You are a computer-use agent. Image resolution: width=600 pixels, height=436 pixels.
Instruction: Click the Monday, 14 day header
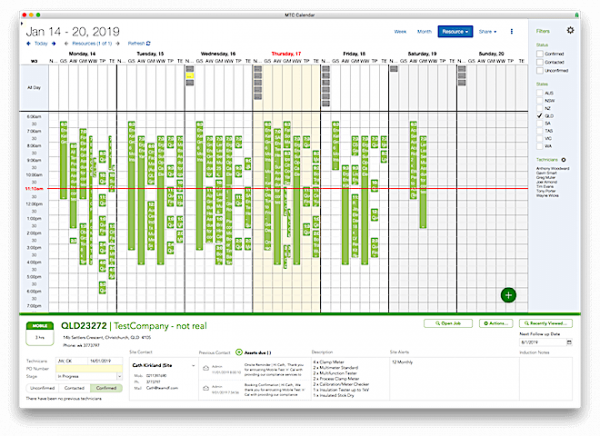(82, 54)
